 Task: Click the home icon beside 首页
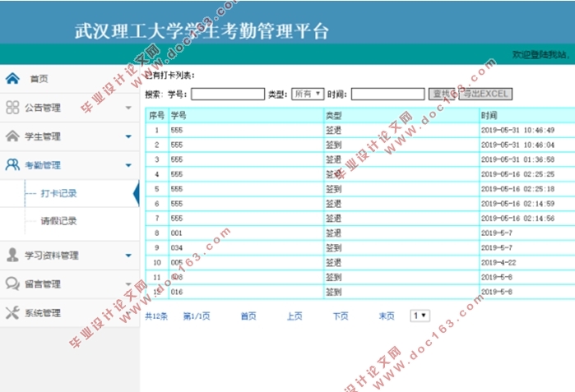[12, 78]
